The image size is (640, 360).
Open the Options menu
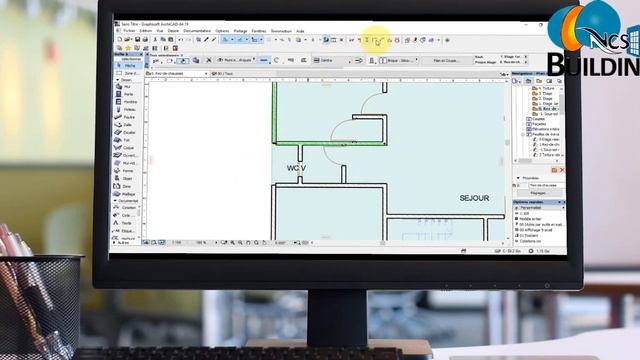222,31
